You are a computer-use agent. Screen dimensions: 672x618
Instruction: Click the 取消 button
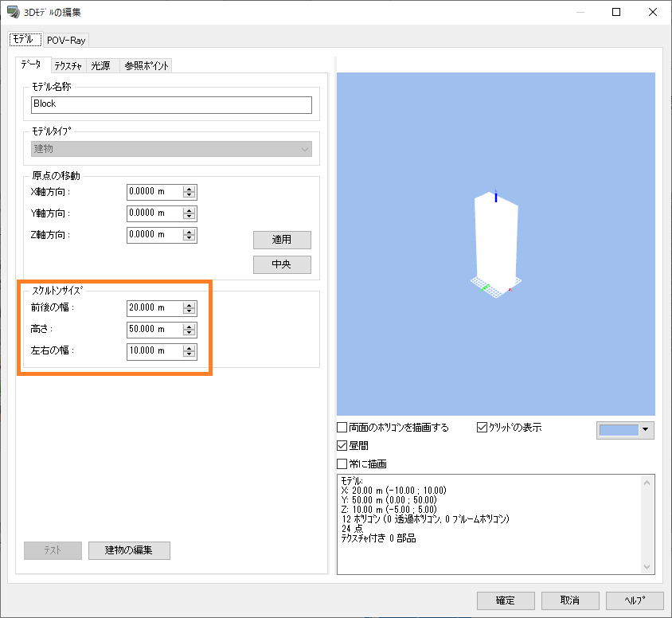pos(570,600)
